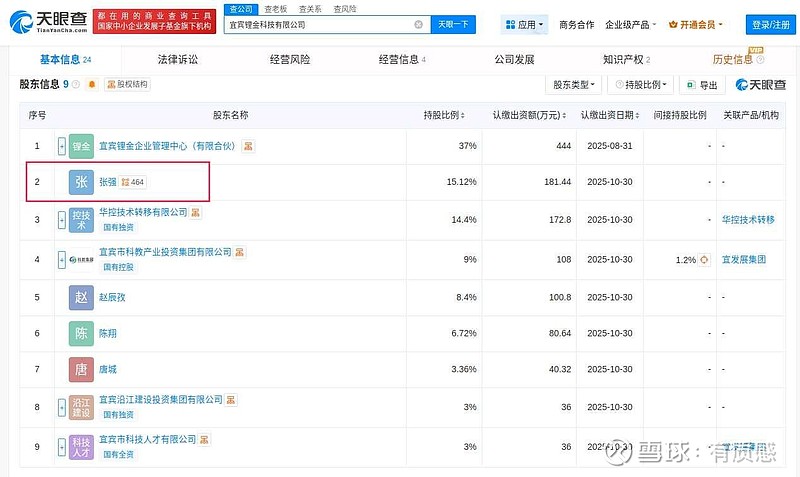This screenshot has height=477, width=800.
Task: Switch to the 基本信息 tab
Action: click(x=65, y=60)
